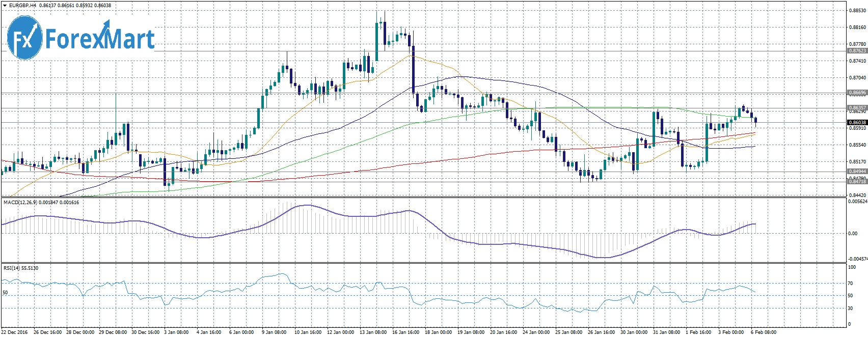Click the 0.85170 axis price label
The image size is (868, 338).
click(x=858, y=162)
